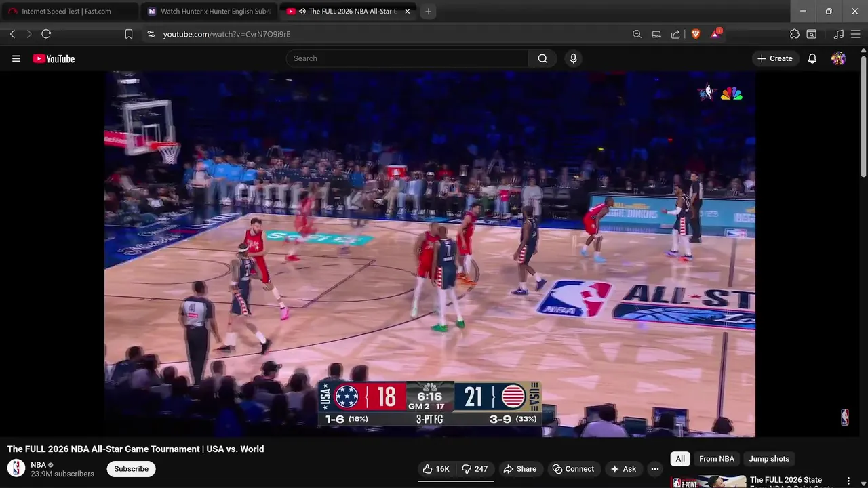
Task: Submit search with magnifier button
Action: (x=542, y=58)
